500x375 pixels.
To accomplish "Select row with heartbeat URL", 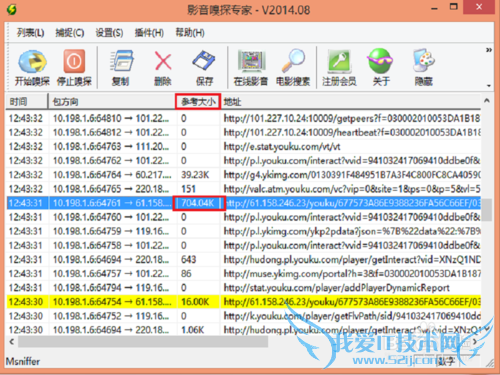I will [243, 132].
